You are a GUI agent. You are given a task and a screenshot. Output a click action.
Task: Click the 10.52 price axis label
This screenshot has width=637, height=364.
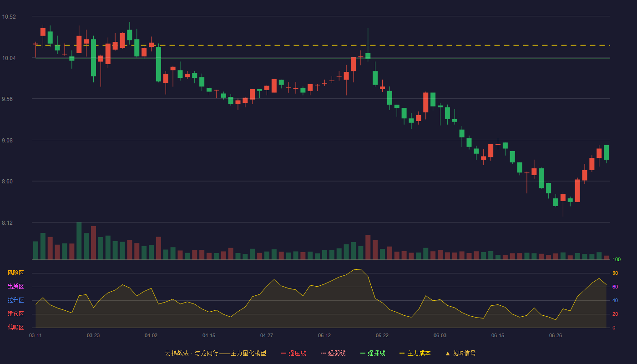pos(9,17)
